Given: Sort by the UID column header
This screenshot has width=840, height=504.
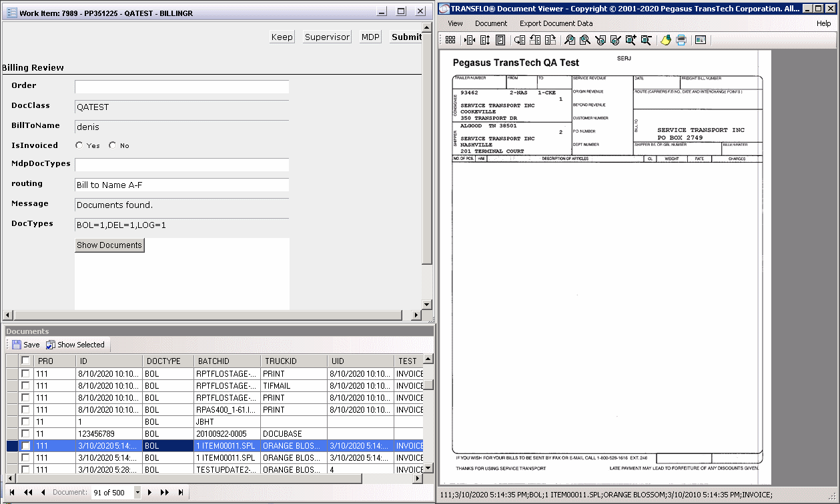Looking at the screenshot, I should click(360, 361).
